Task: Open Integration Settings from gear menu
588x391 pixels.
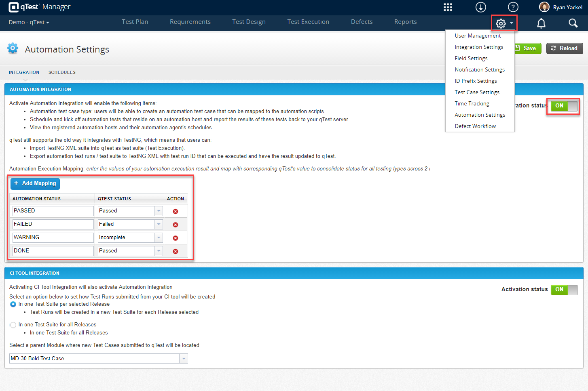Action: 479,47
